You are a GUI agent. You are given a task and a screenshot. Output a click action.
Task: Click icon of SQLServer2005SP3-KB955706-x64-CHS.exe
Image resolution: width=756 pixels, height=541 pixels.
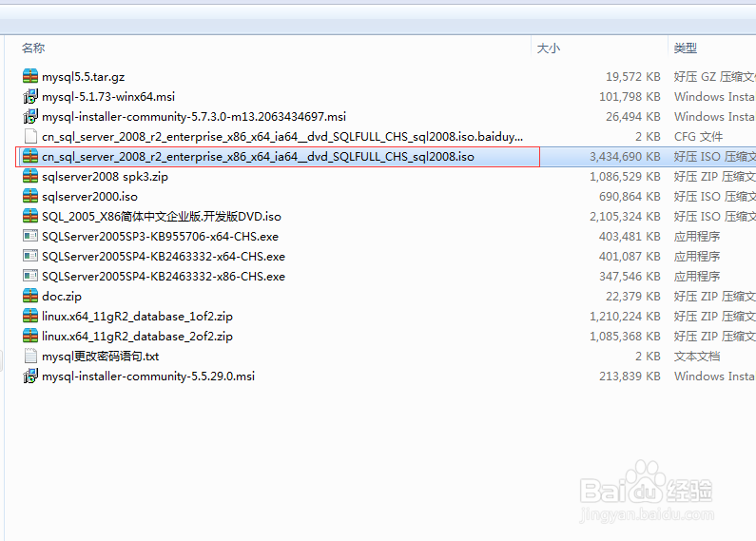point(30,236)
